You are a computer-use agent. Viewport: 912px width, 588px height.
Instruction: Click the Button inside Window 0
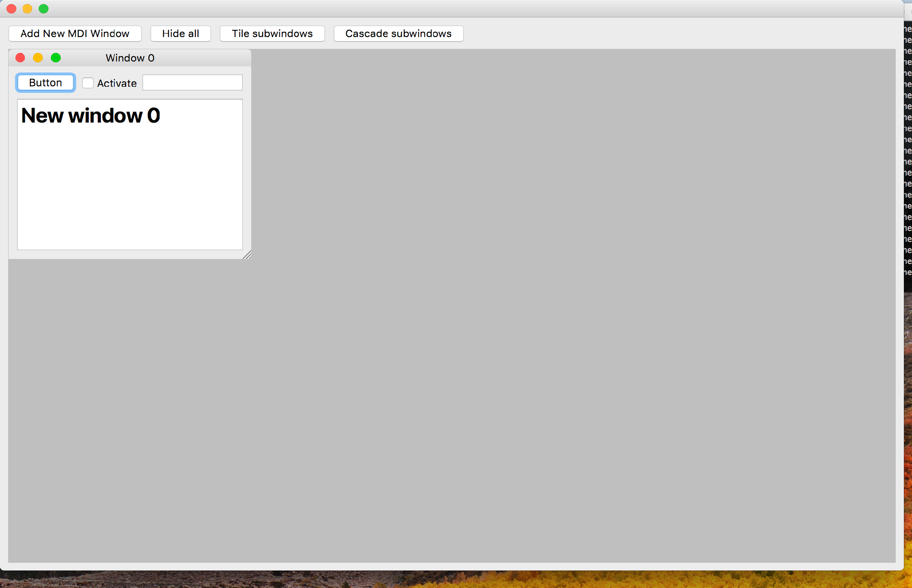46,83
